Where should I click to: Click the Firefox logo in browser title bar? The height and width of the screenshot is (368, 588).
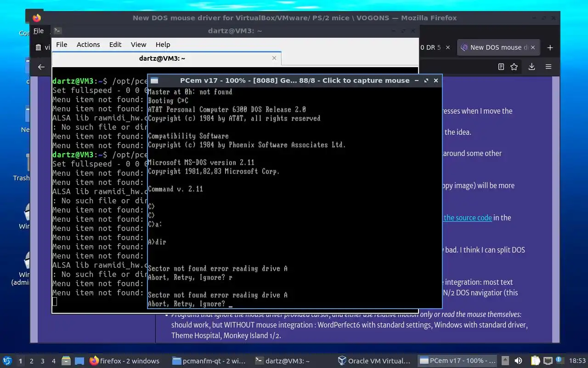(x=37, y=18)
